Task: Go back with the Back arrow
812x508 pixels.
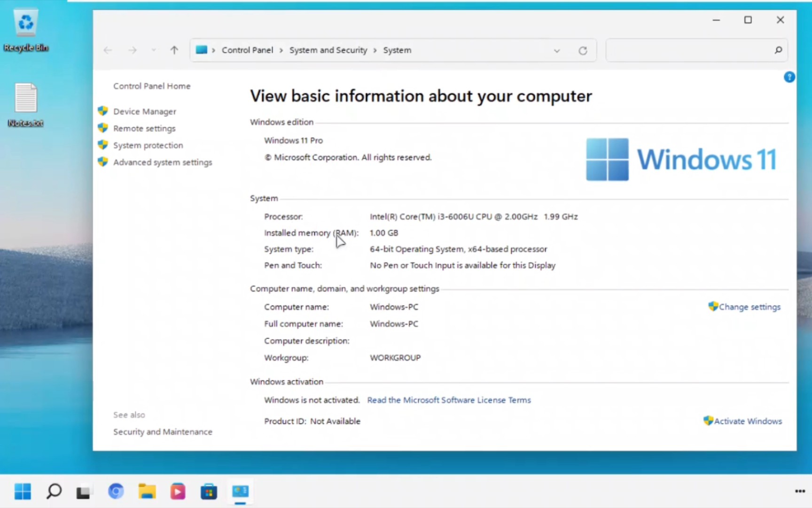Action: [108, 50]
